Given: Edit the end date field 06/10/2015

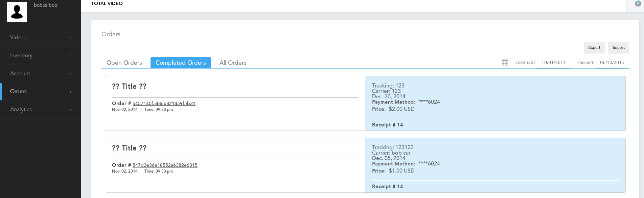Looking at the screenshot, I should click(x=612, y=63).
